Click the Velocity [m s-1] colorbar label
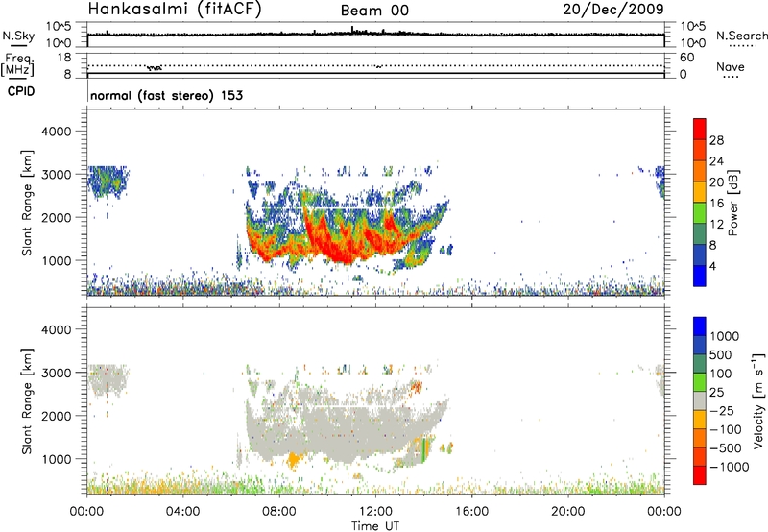 click(758, 400)
